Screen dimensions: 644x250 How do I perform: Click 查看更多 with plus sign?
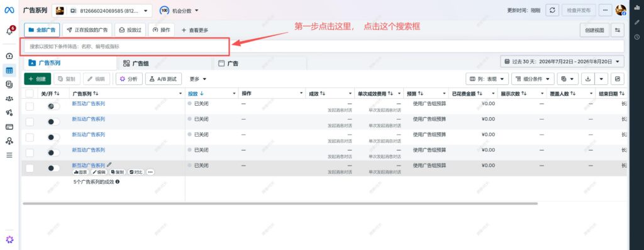coord(195,30)
